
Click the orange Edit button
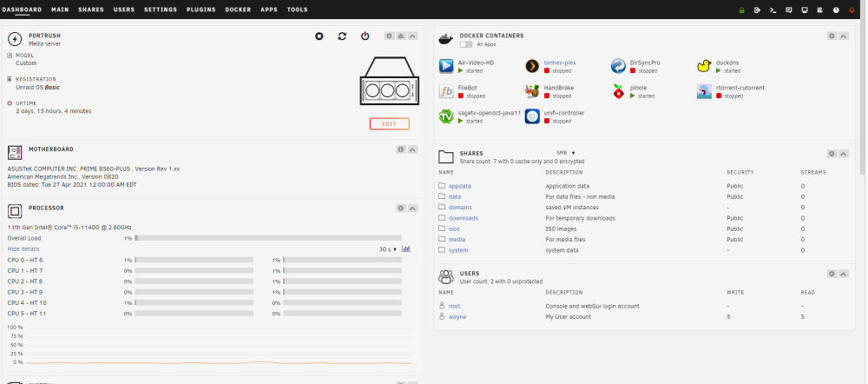click(x=389, y=123)
